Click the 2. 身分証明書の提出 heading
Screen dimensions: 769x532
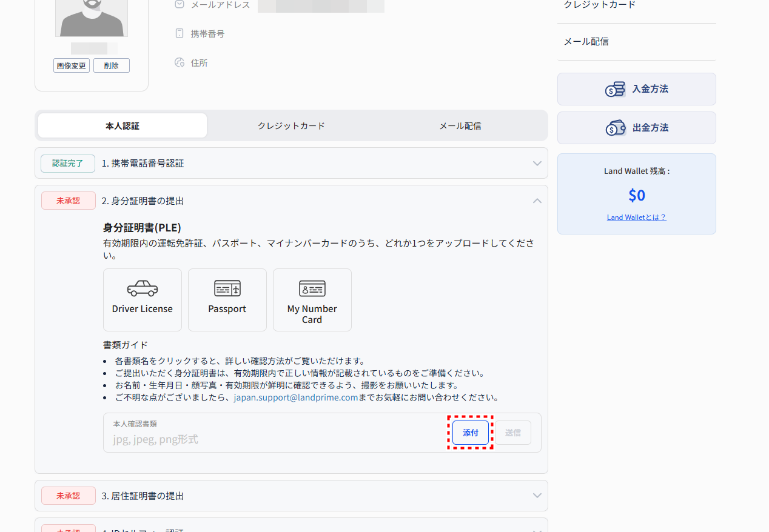143,201
